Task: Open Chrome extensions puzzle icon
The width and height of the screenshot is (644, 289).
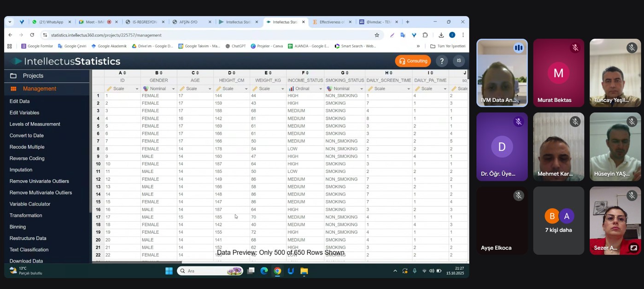Action: point(425,35)
